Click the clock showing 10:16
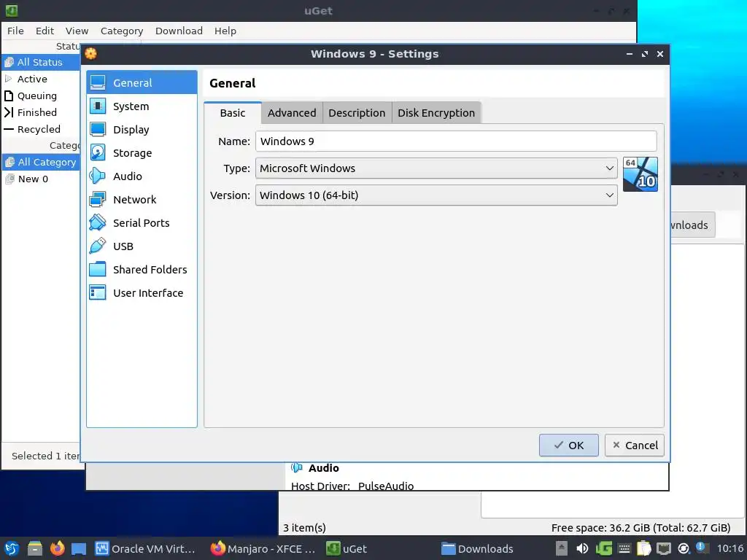This screenshot has height=560, width=747. point(729,548)
